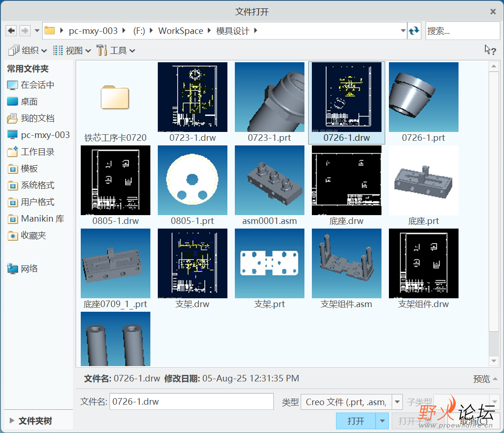Image resolution: width=504 pixels, height=433 pixels.
Task: Click the back navigation arrow
Action: [11, 31]
